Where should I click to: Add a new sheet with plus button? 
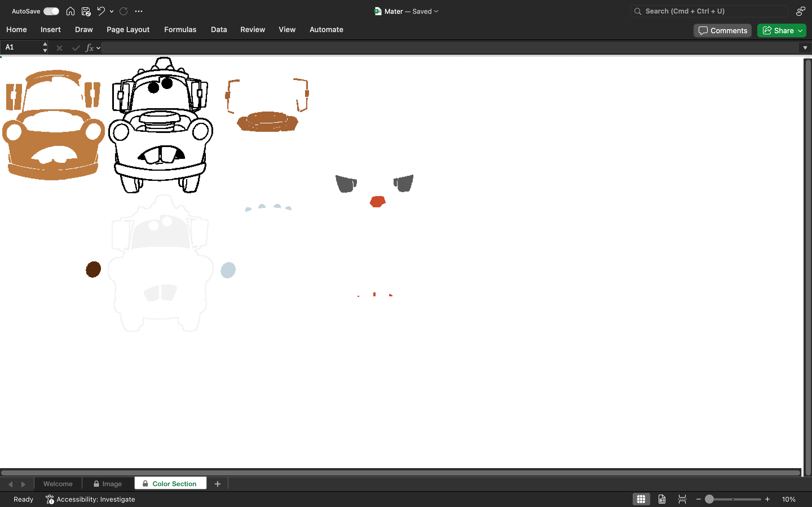click(217, 484)
